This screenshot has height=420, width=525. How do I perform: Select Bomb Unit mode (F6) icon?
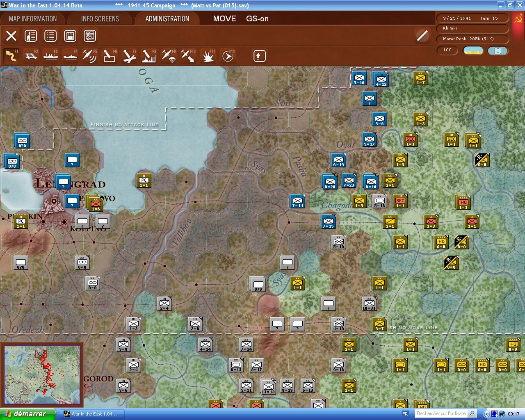(110, 56)
